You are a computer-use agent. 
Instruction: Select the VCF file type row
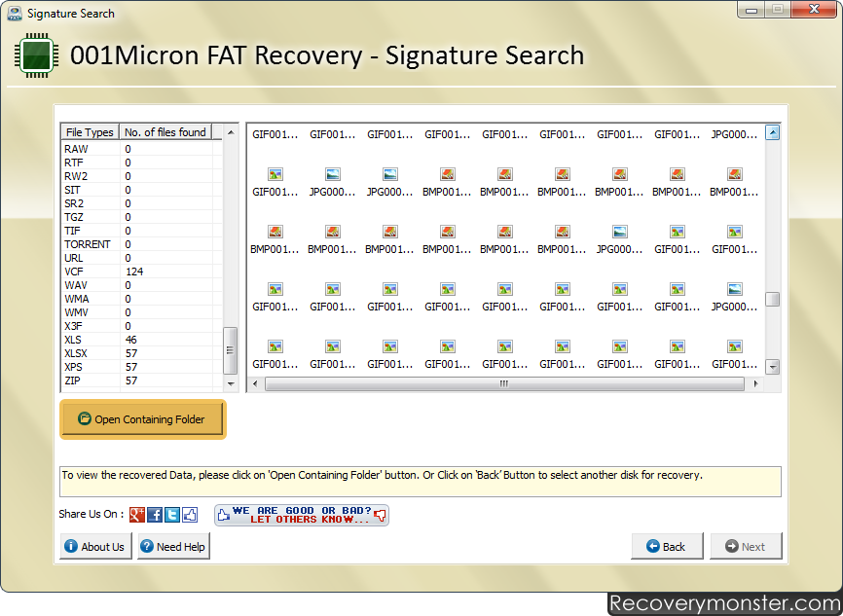click(x=141, y=272)
